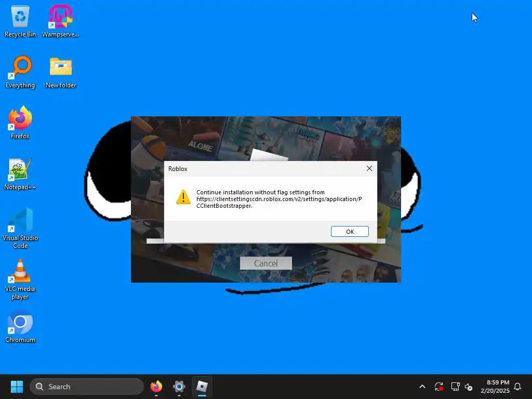
Task: Open Firefox from the taskbar
Action: [x=156, y=387]
